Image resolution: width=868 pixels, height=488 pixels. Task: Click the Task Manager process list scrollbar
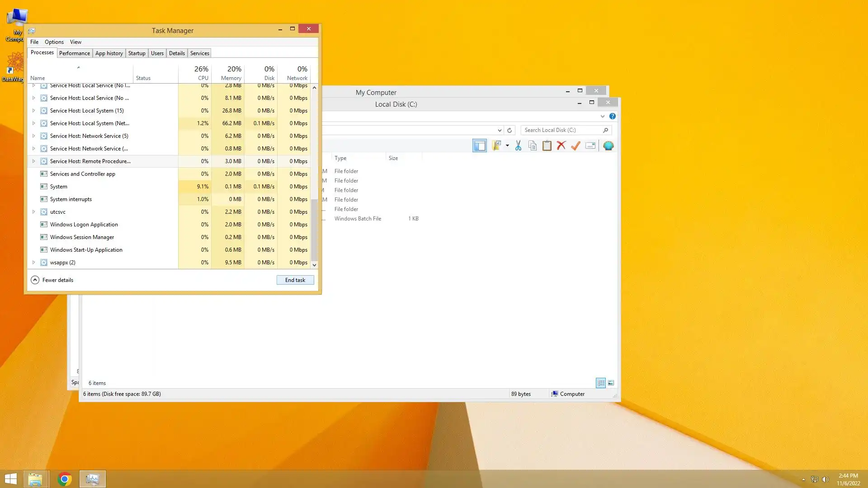[314, 230]
